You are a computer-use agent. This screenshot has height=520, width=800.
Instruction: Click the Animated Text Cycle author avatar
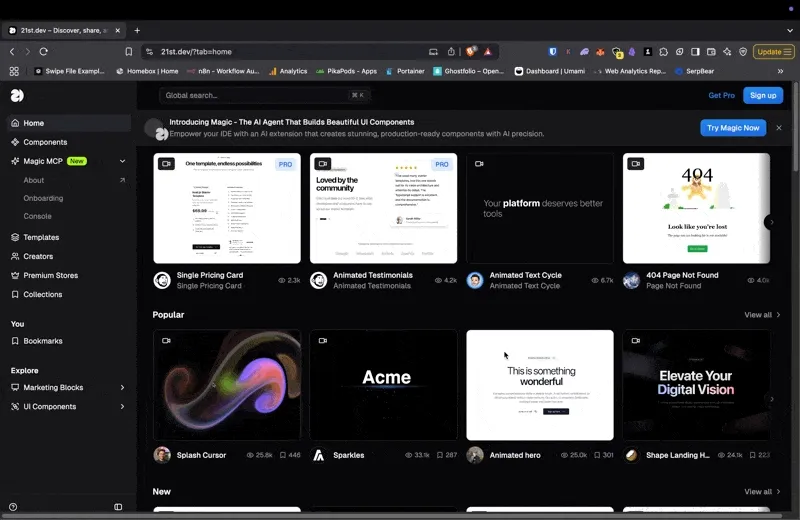(x=475, y=280)
